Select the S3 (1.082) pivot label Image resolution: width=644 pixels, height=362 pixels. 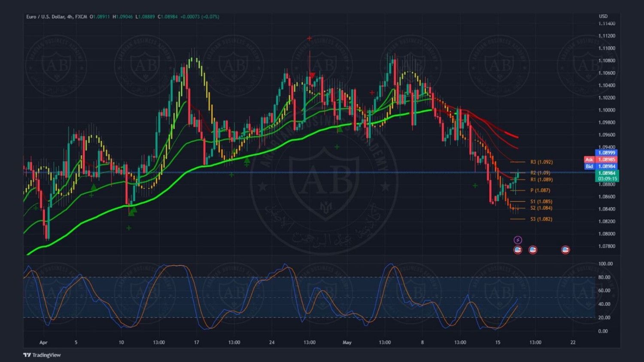pyautogui.click(x=541, y=219)
